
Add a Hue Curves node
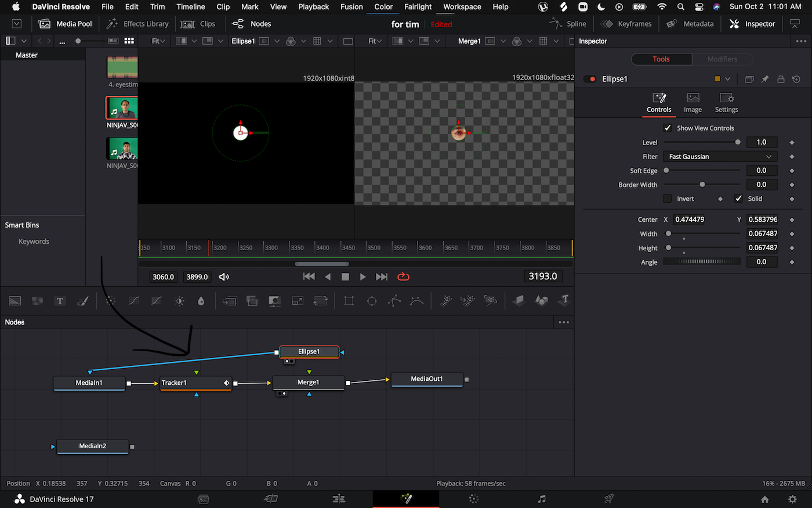[157, 301]
